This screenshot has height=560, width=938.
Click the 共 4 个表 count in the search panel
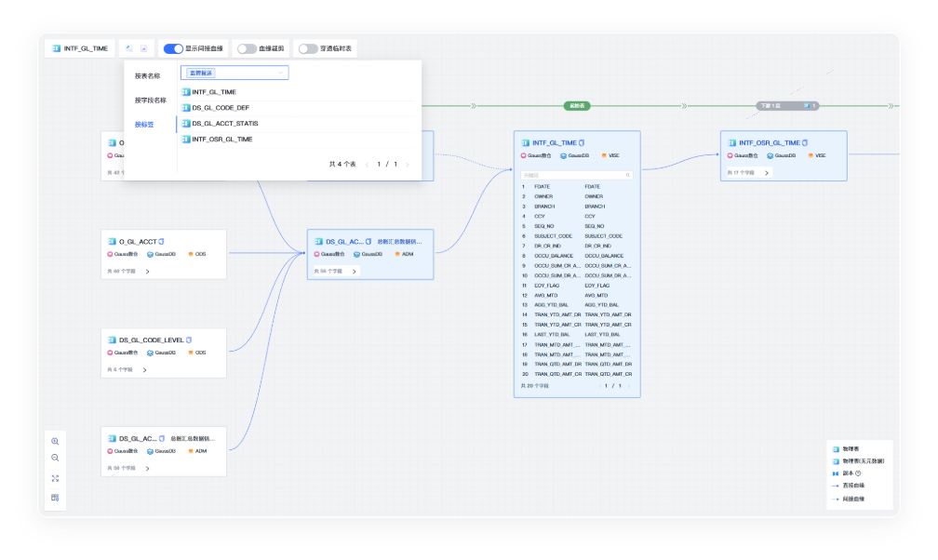pos(342,165)
